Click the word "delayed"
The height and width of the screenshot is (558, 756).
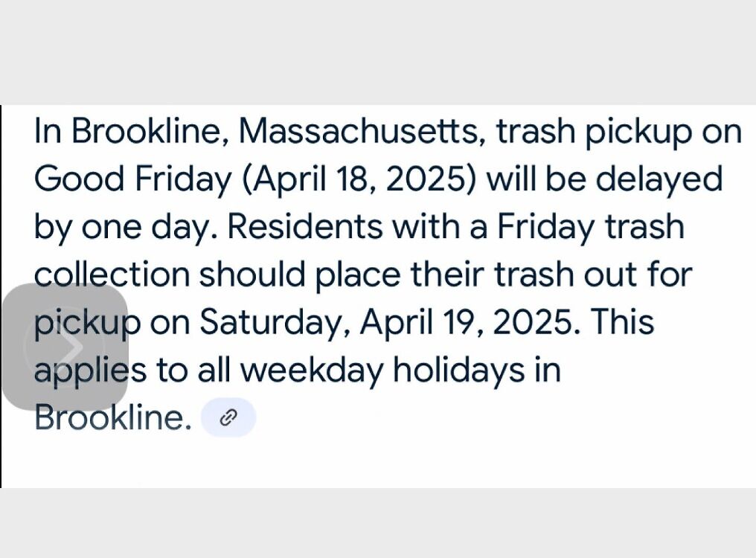click(659, 179)
